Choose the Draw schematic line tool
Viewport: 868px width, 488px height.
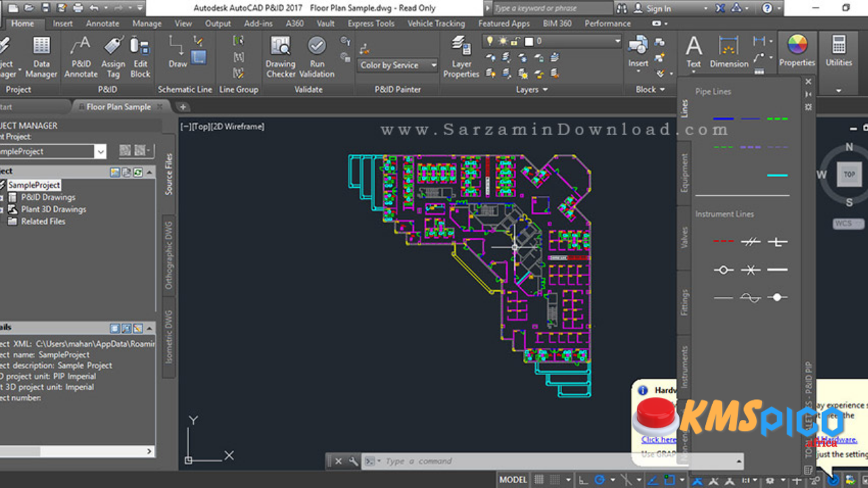click(x=178, y=52)
